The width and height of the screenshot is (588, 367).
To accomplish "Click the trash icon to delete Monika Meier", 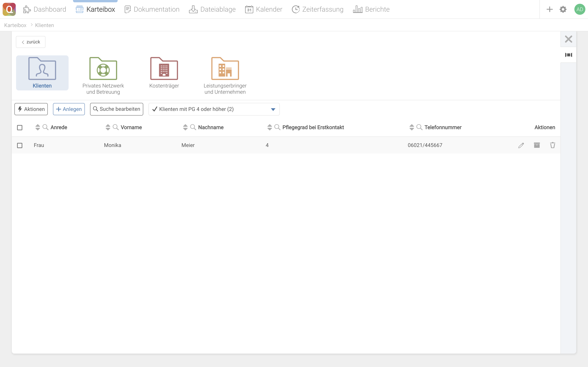I will 553,145.
